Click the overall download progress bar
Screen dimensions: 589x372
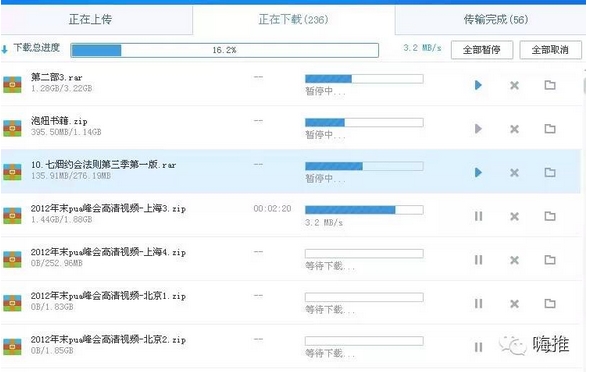(225, 50)
